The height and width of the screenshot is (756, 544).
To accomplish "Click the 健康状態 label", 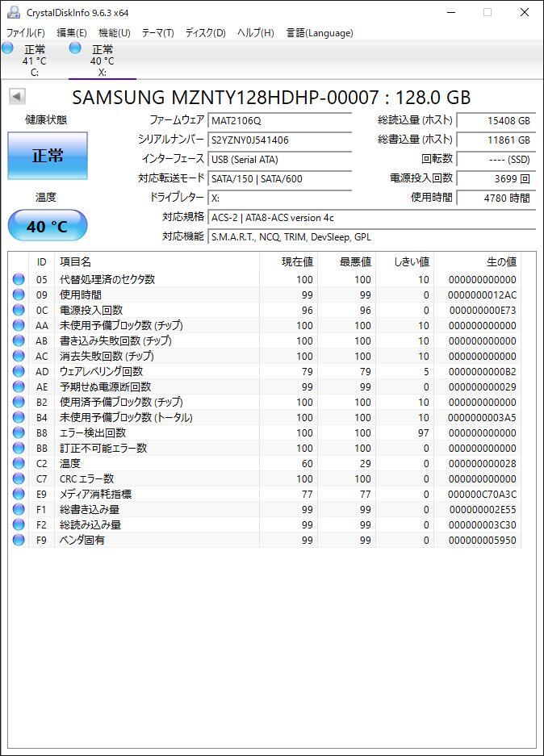I will pos(46,119).
